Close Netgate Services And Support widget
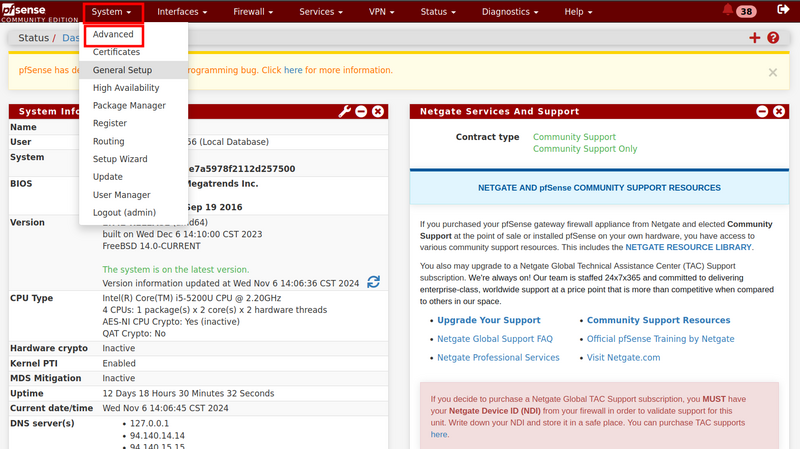This screenshot has height=449, width=800. coord(779,111)
